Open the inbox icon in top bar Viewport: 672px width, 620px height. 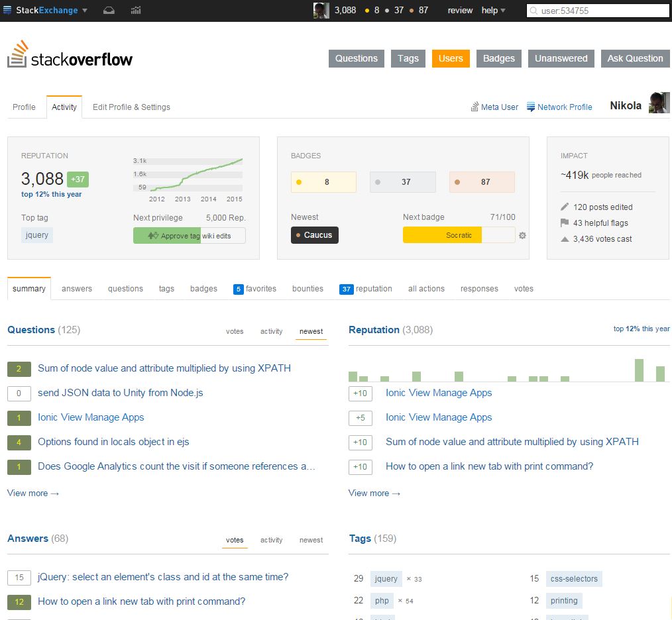[109, 11]
